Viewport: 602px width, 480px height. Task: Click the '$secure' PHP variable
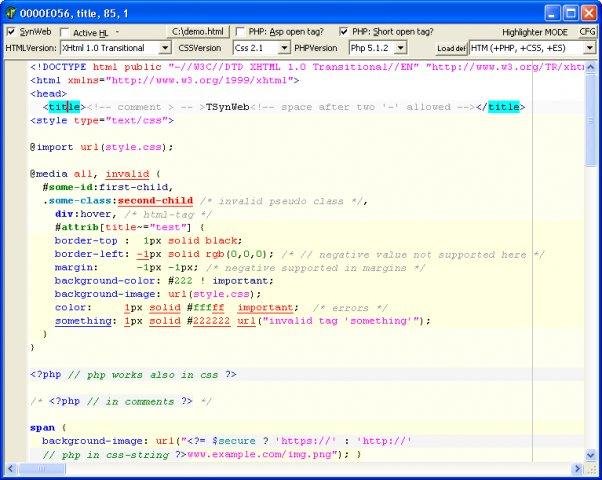[234, 441]
